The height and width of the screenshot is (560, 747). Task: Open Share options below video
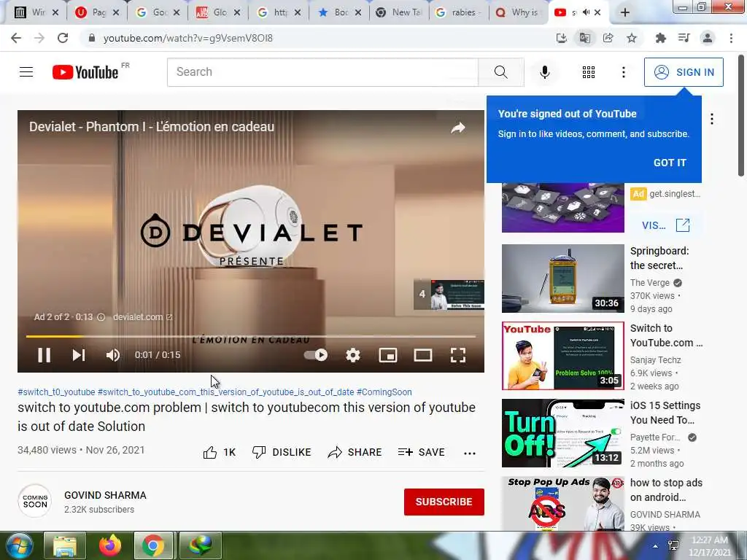point(355,452)
